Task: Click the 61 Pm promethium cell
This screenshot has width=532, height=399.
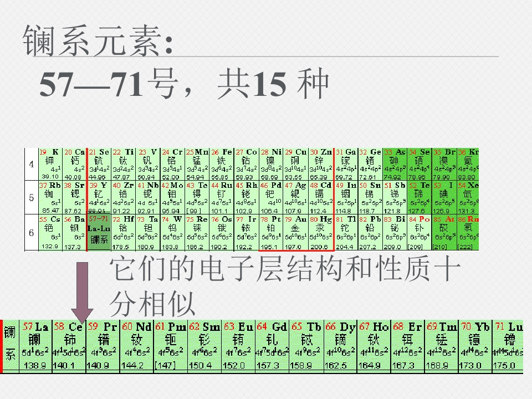Action: coord(171,346)
